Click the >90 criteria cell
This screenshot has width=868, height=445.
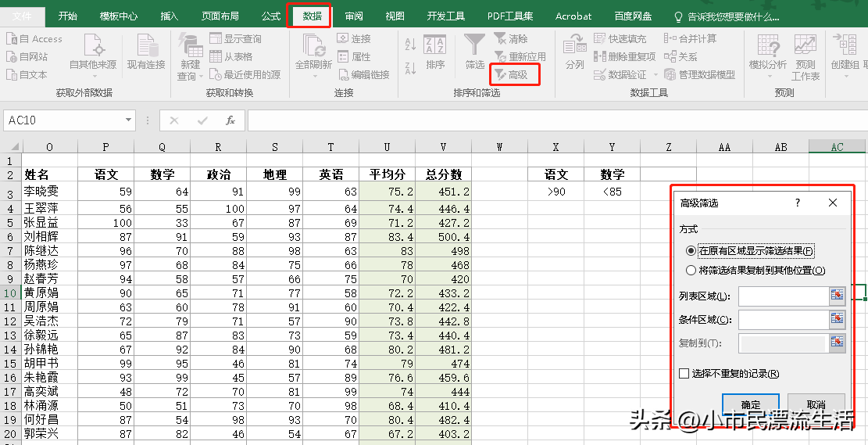pos(555,191)
